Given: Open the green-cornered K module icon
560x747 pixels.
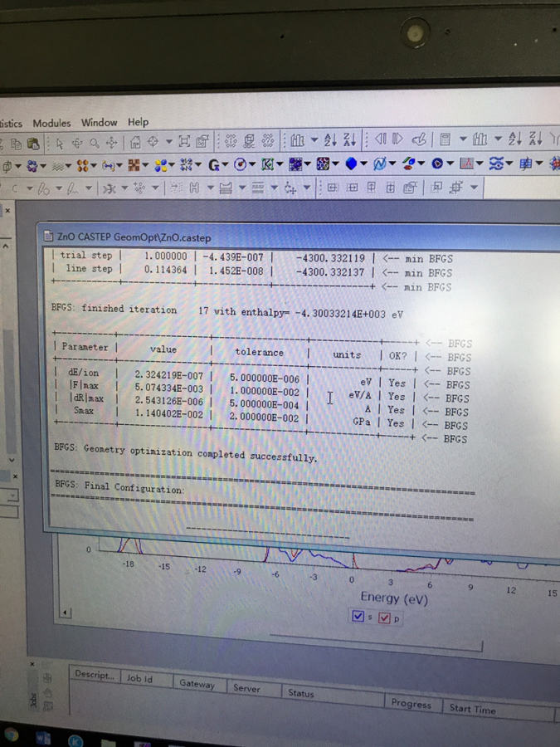Looking at the screenshot, I should 268,164.
